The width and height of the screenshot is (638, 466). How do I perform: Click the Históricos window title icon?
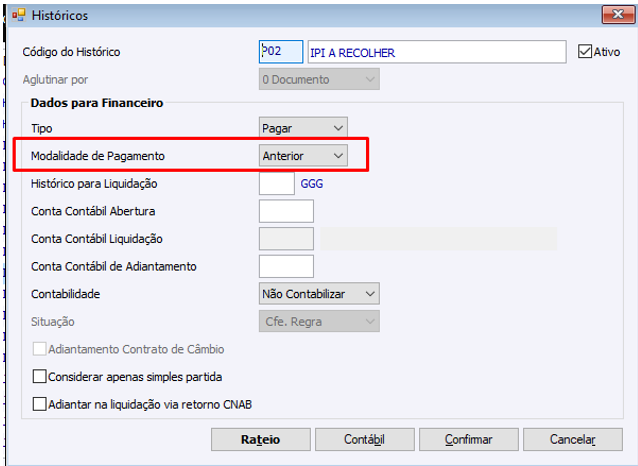click(x=18, y=15)
